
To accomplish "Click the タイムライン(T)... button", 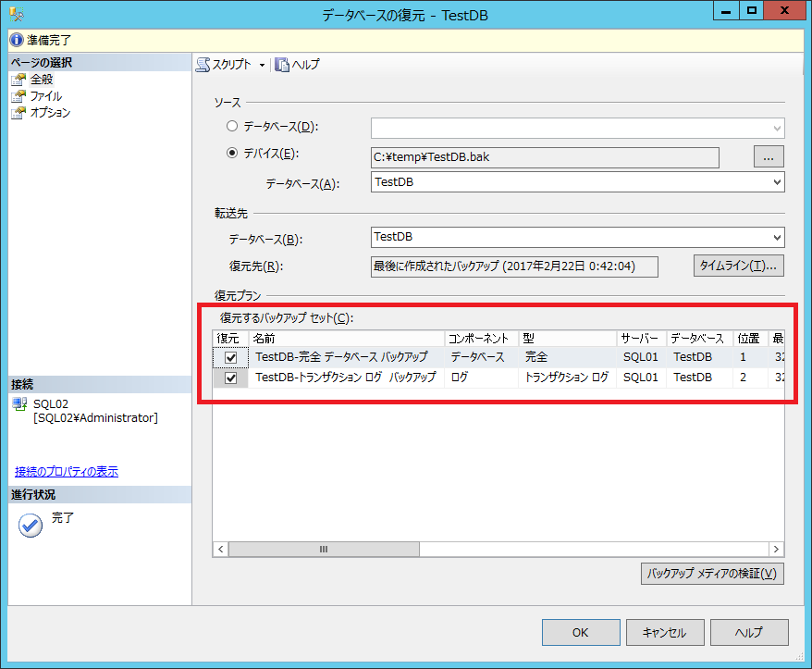I will click(x=738, y=266).
